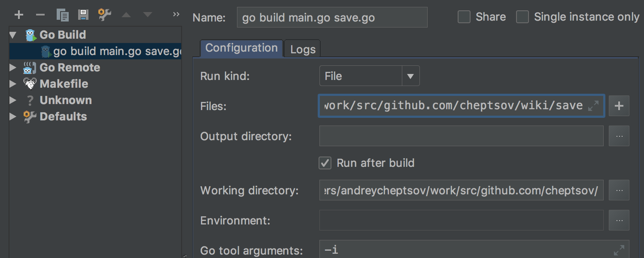Open Environment variables dialog
The image size is (644, 258).
pyautogui.click(x=619, y=220)
